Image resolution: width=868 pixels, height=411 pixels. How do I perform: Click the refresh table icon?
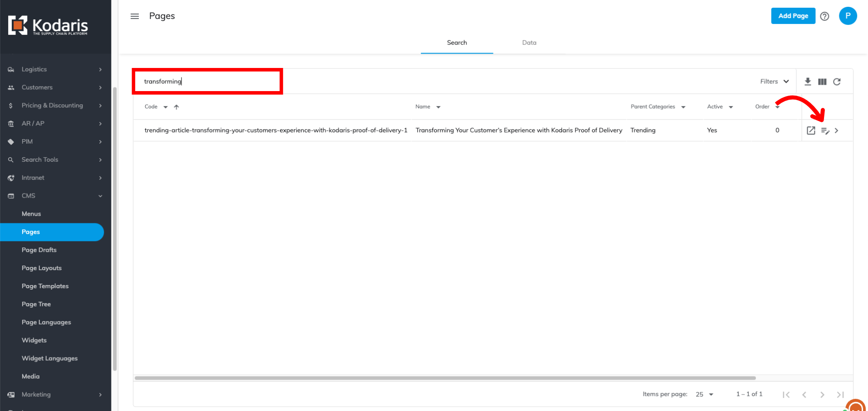(x=837, y=82)
